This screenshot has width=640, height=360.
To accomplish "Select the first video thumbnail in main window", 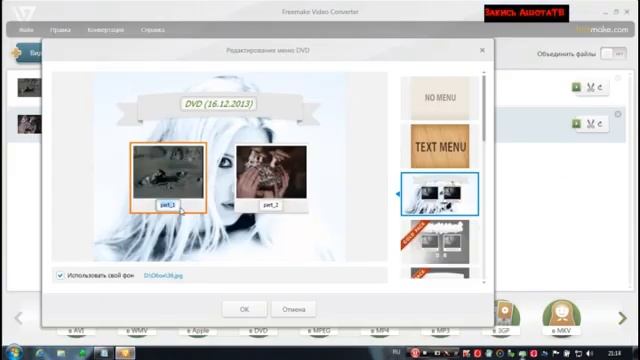I will coord(29,88).
